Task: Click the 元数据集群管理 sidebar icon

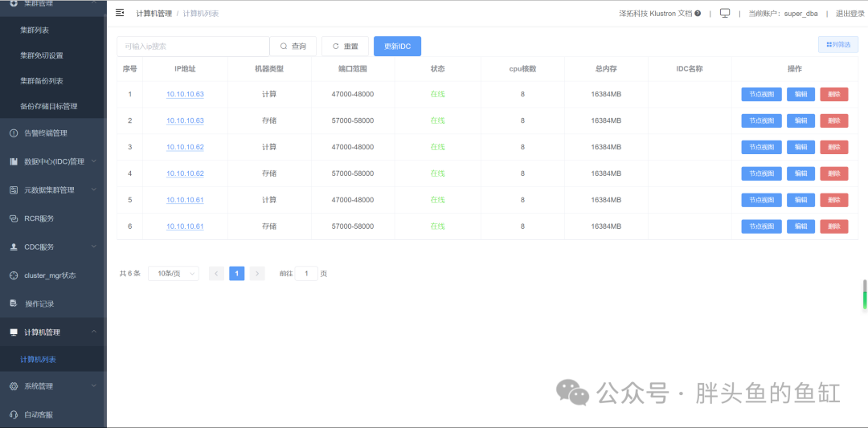Action: click(14, 190)
